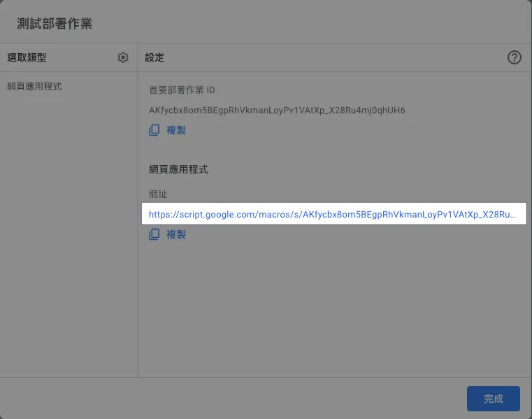This screenshot has height=419, width=532.
Task: Click copy icon below deployment ID
Action: 154,130
